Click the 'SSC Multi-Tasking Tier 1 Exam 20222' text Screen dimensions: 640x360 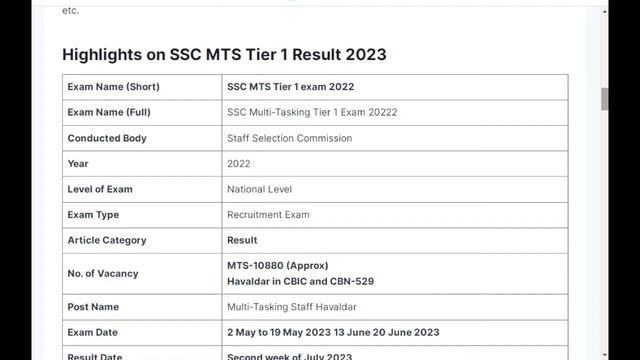click(312, 112)
